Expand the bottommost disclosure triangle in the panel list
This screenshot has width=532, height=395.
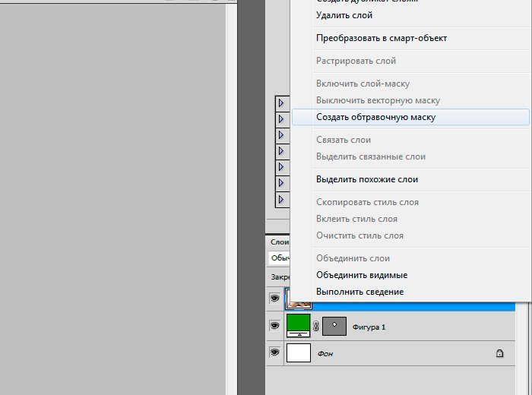(280, 199)
